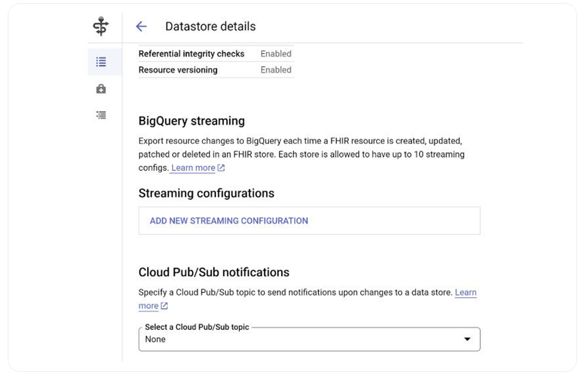The image size is (588, 376).
Task: Go back using the left arrow
Action: (x=141, y=26)
